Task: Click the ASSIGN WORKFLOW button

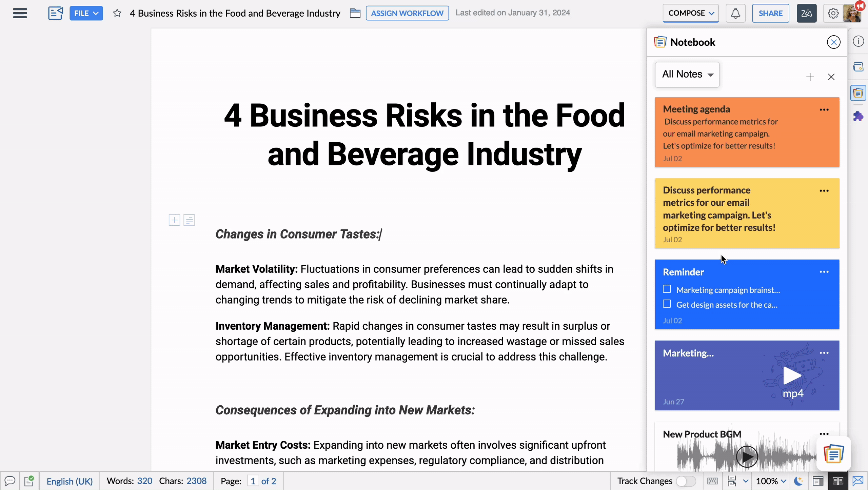Action: click(407, 13)
